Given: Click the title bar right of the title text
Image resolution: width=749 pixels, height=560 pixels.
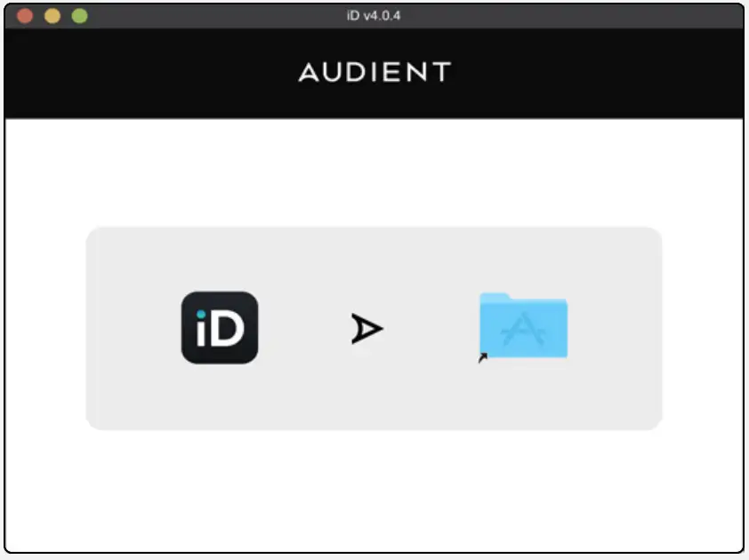Looking at the screenshot, I should click(569, 15).
